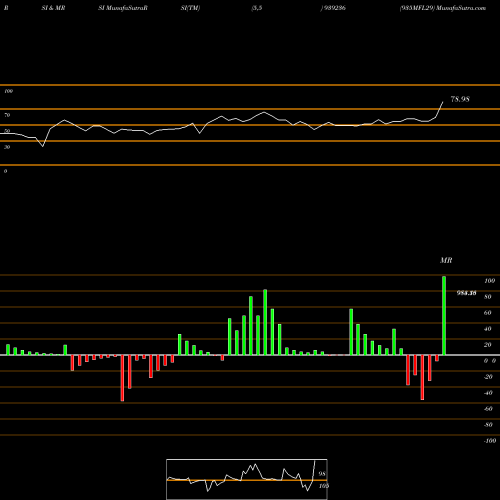Click the MR axis label -40
The image size is (500, 500).
[488, 393]
